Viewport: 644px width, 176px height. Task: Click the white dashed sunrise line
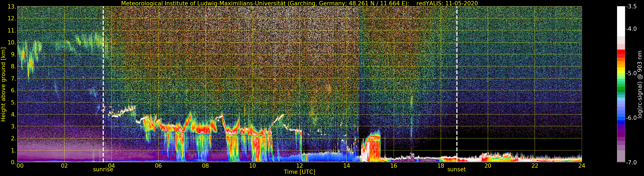pos(103,75)
